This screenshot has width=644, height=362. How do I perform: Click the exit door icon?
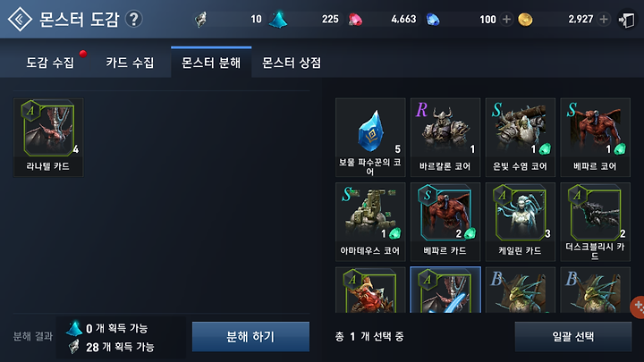(x=627, y=20)
